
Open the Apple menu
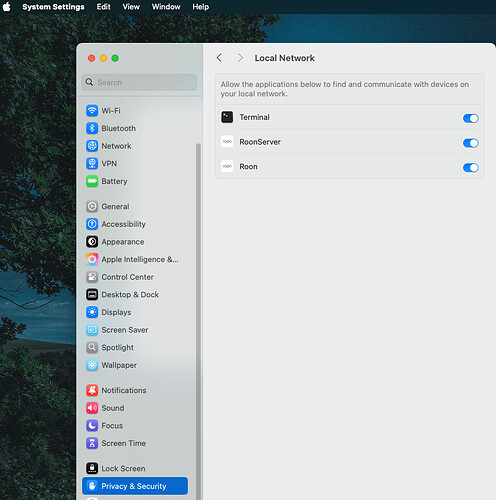click(x=7, y=7)
